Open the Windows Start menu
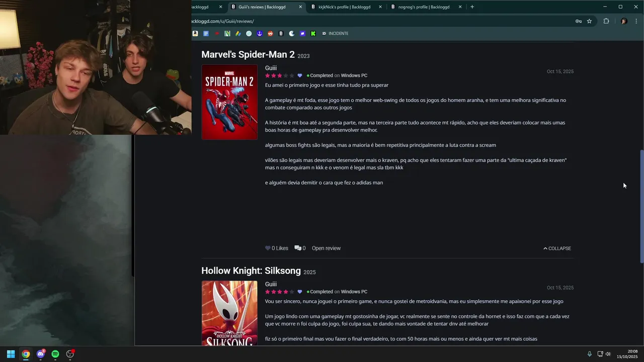 11,354
